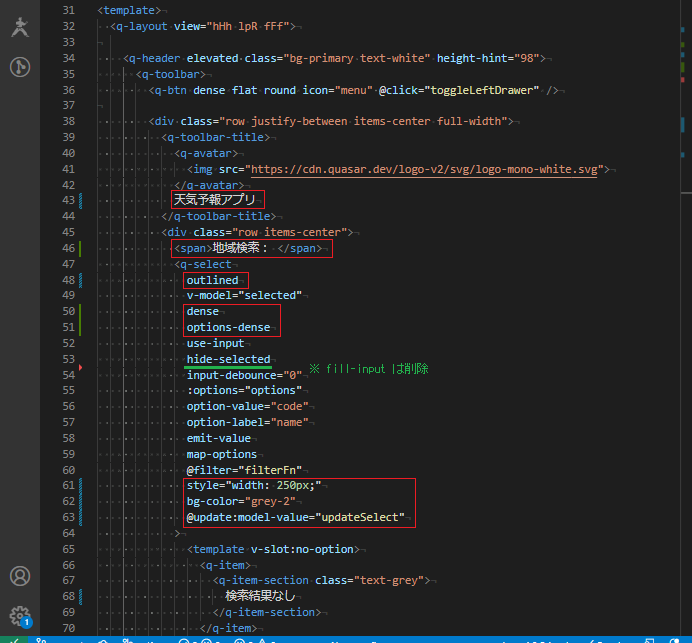The image size is (692, 643).
Task: Open the Manage gear icon with badge
Action: [20, 616]
